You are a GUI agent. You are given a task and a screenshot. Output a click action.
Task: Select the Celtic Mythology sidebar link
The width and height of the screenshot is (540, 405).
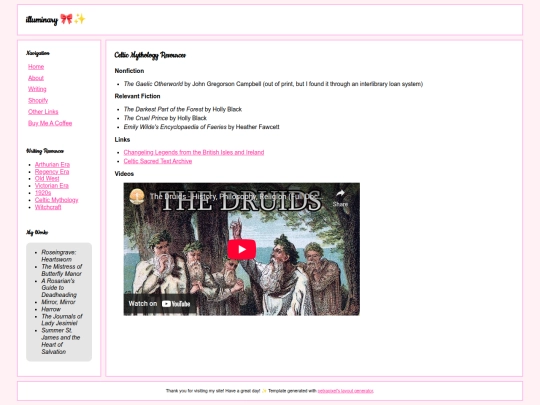click(56, 200)
